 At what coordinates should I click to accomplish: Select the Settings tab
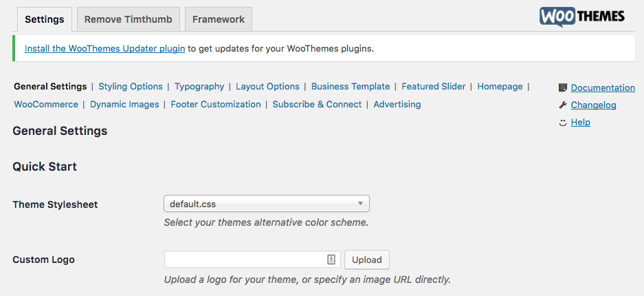pyautogui.click(x=45, y=19)
